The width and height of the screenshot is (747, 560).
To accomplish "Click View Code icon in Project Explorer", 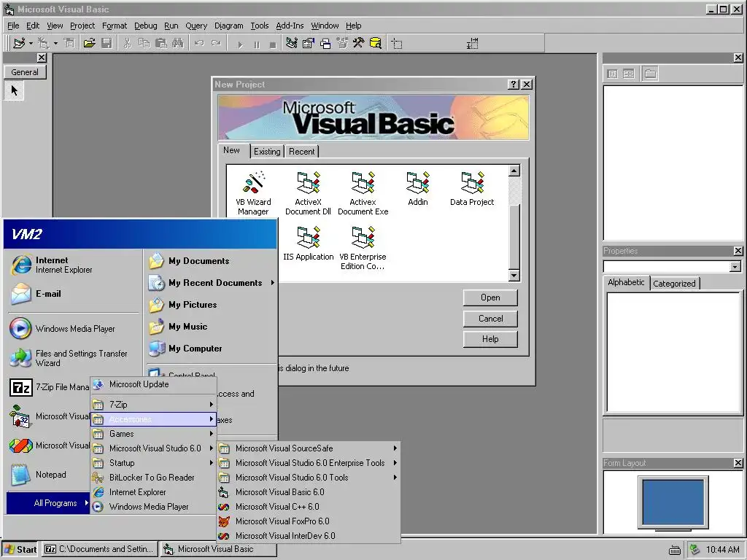I will [x=613, y=74].
